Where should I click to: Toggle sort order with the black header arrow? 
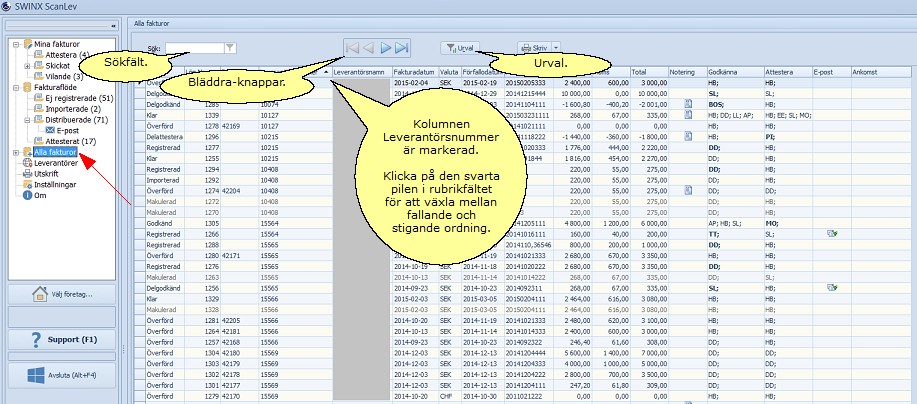[326, 72]
